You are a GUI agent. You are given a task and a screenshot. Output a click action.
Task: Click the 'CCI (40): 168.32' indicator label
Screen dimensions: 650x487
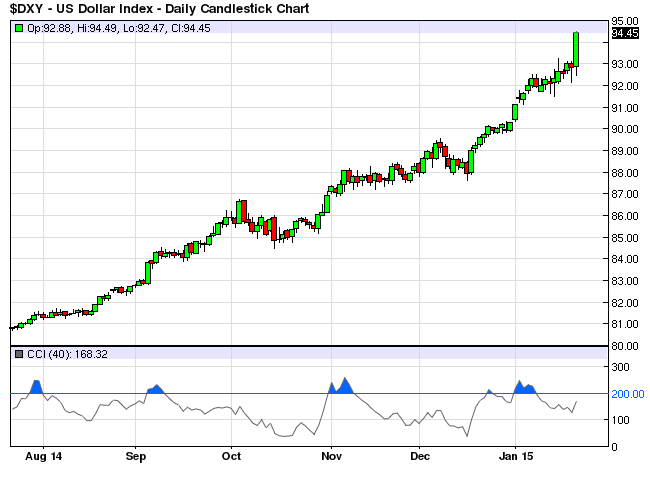pos(67,354)
